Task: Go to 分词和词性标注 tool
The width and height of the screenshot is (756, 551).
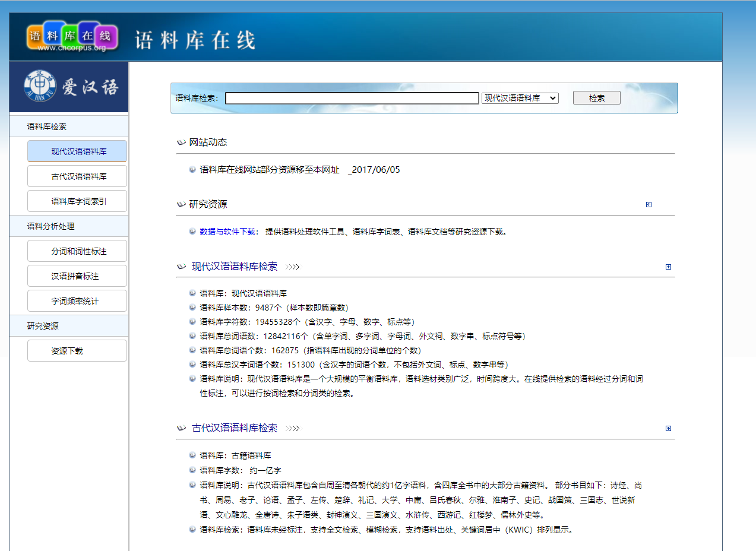Action: (77, 251)
